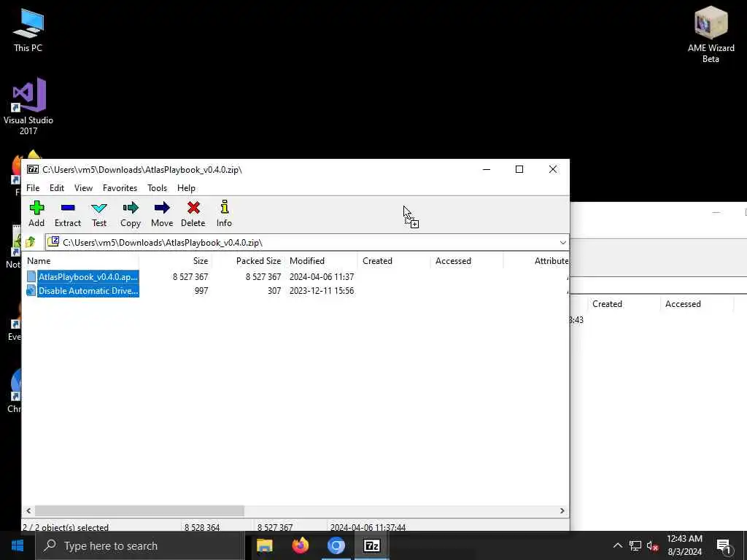Click the Add toolbar button
The image size is (747, 560).
click(x=36, y=214)
